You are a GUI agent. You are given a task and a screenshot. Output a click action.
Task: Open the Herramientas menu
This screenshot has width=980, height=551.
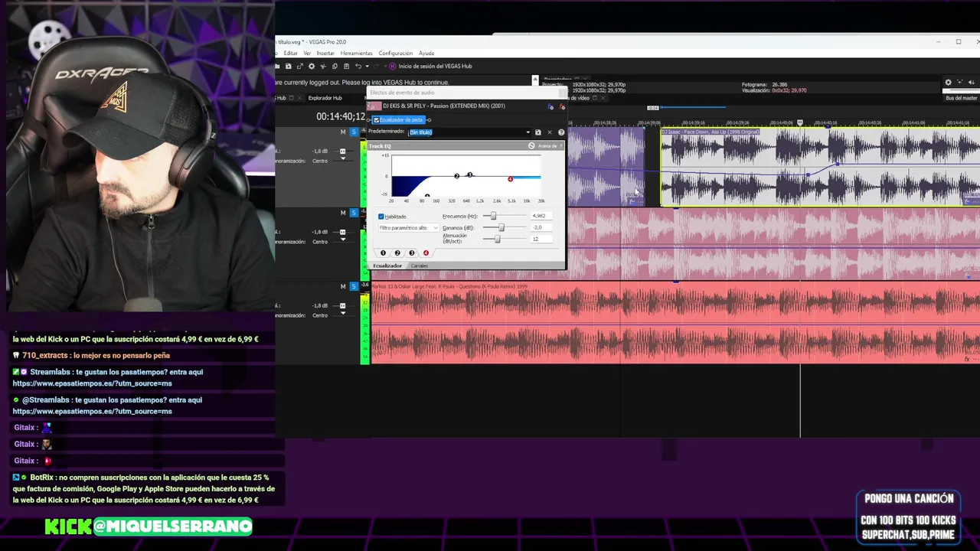(x=356, y=54)
